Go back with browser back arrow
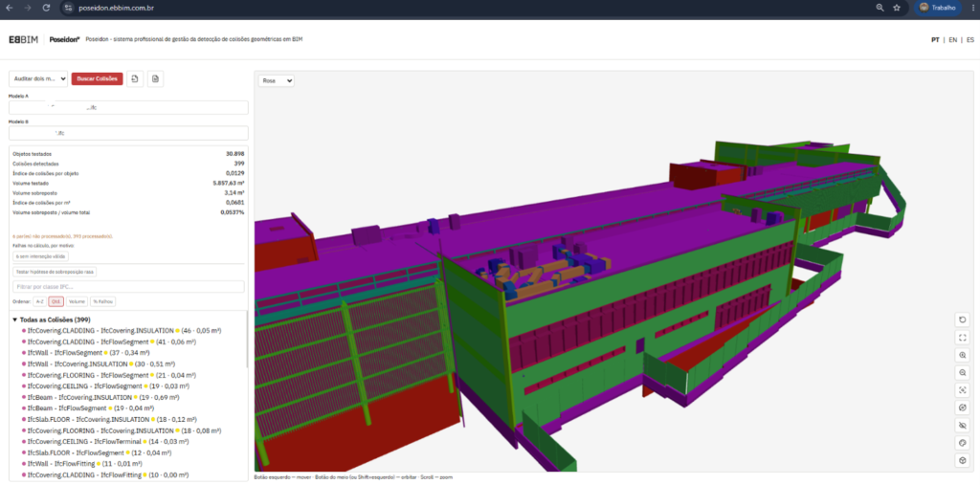980x485 pixels. (10, 8)
